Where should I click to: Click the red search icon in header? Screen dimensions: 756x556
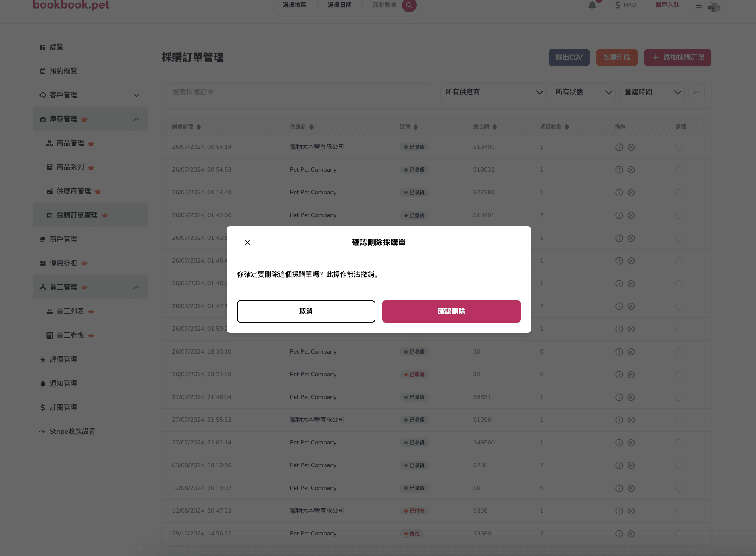pos(409,5)
